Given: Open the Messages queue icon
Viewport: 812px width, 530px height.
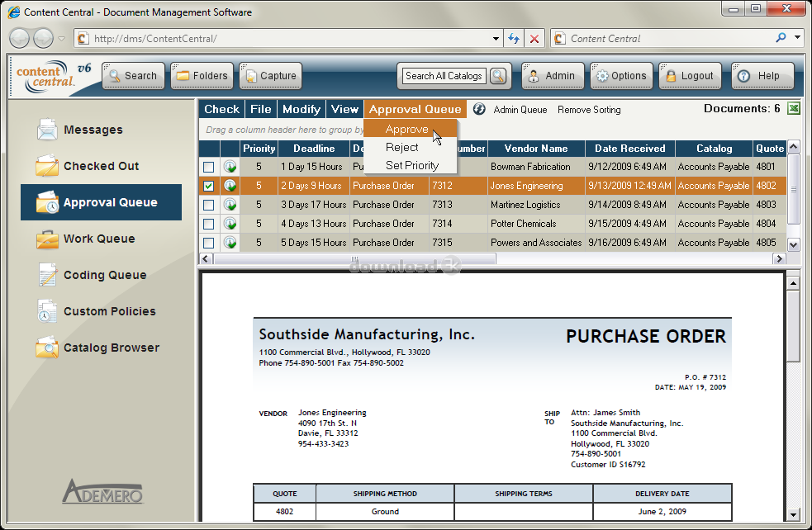Looking at the screenshot, I should [47, 130].
